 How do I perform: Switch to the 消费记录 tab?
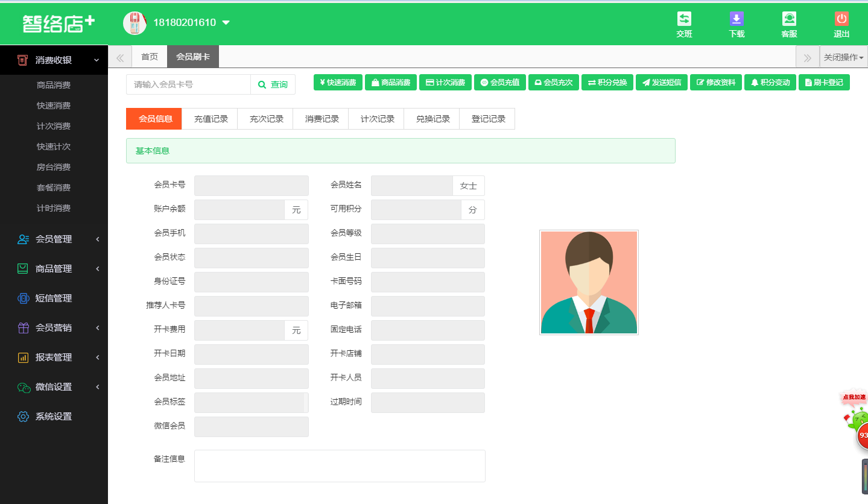point(320,119)
